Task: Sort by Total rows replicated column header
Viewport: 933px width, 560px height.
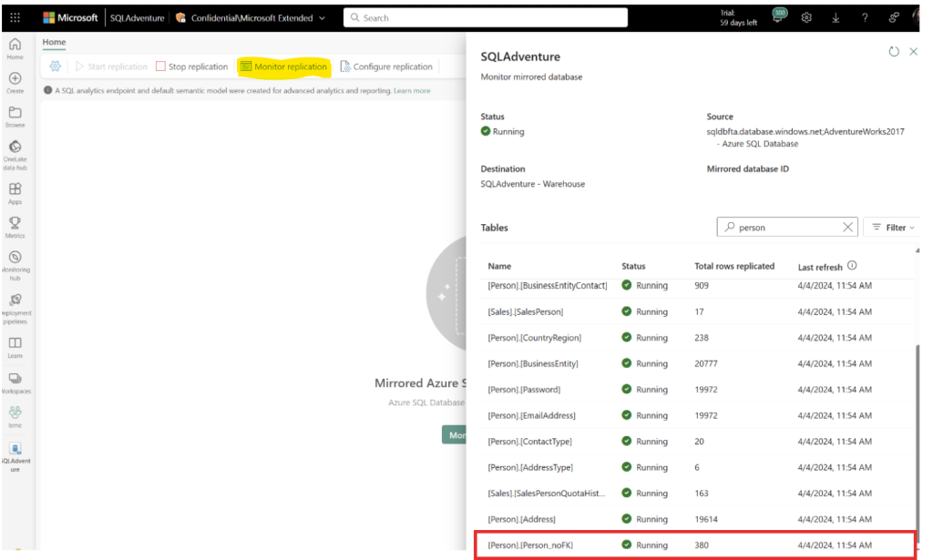Action: (x=734, y=266)
